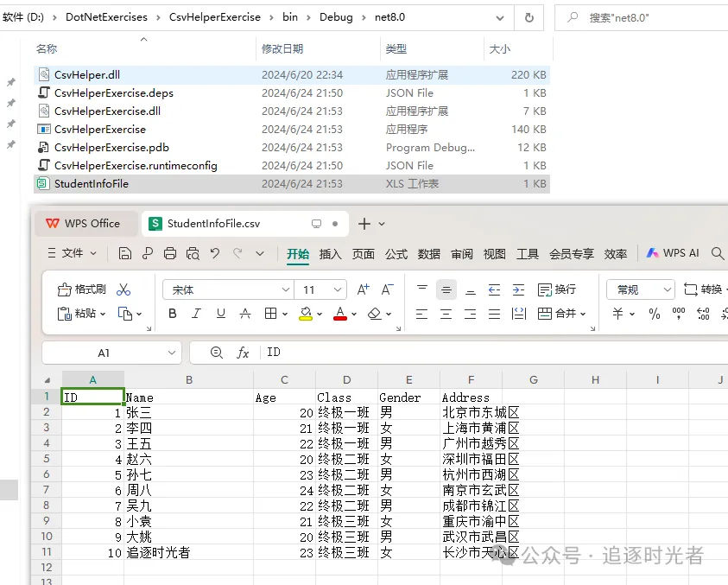Click the Save icon in quick toolbar
The image size is (728, 585).
tap(125, 253)
